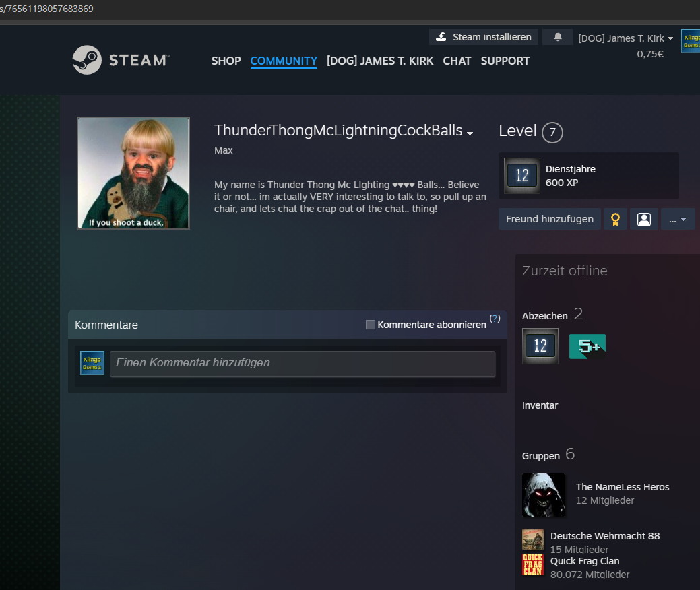Image resolution: width=700 pixels, height=590 pixels.
Task: Open The NameLess Heros group avatar
Action: click(x=544, y=494)
